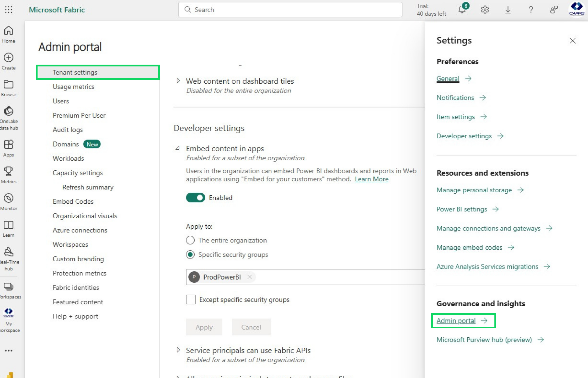Open Capacity settings in admin menu
This screenshot has width=588, height=379.
(x=78, y=173)
